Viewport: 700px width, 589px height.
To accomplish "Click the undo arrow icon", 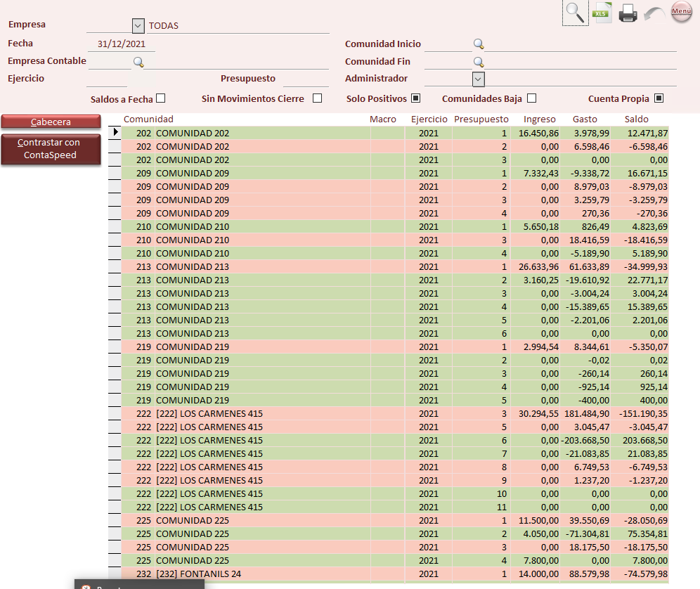I will [654, 13].
